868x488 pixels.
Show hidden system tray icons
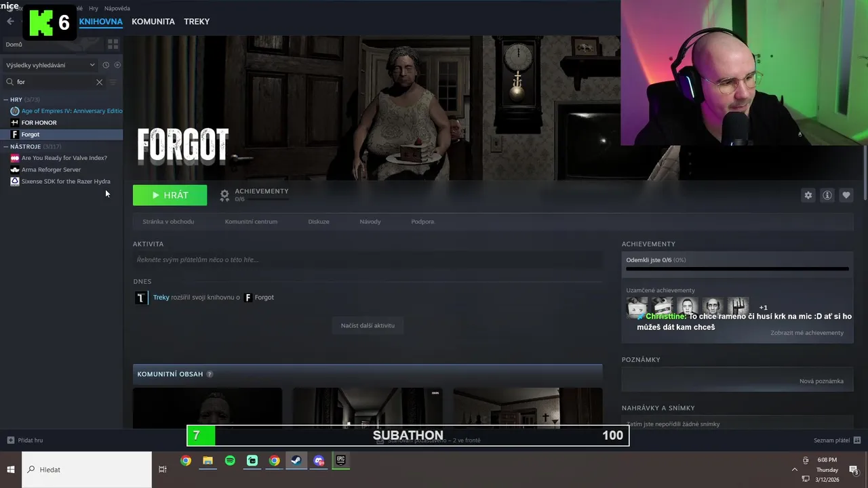[795, 469]
